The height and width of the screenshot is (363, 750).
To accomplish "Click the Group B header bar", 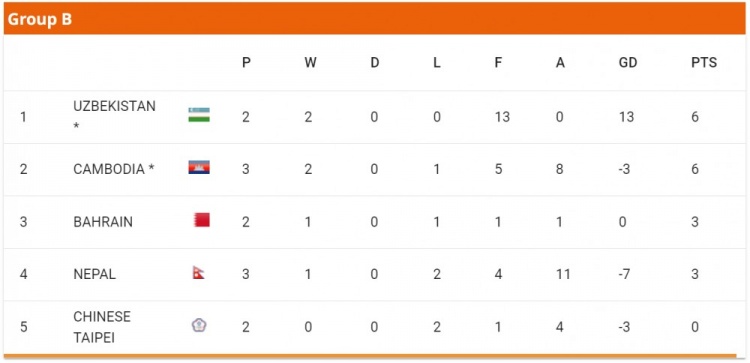I will 375,19.
